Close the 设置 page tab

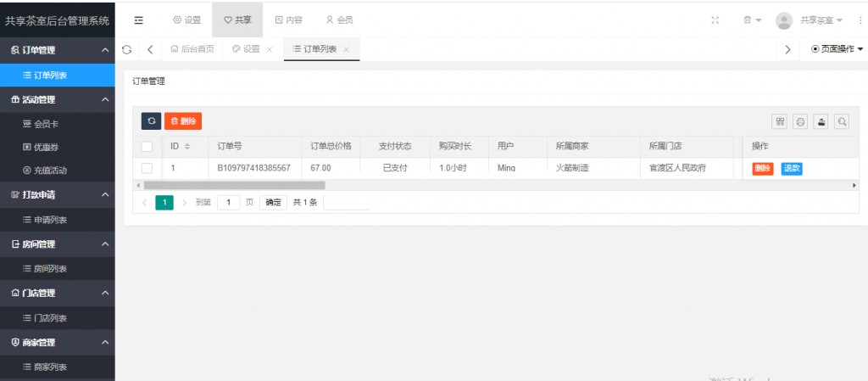click(270, 49)
